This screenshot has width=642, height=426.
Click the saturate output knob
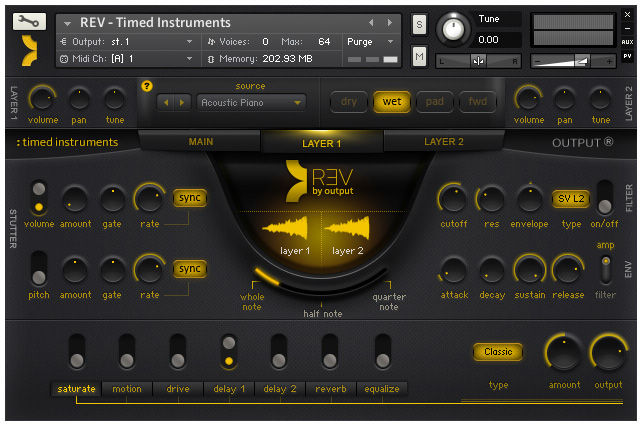tap(609, 353)
